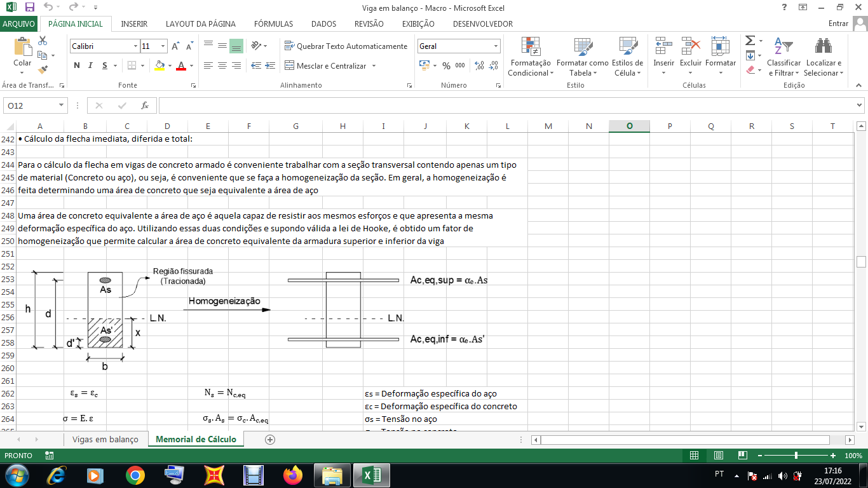The image size is (868, 488).
Task: Open the Customize Quick Access Toolbar dropdown
Action: [x=95, y=7]
